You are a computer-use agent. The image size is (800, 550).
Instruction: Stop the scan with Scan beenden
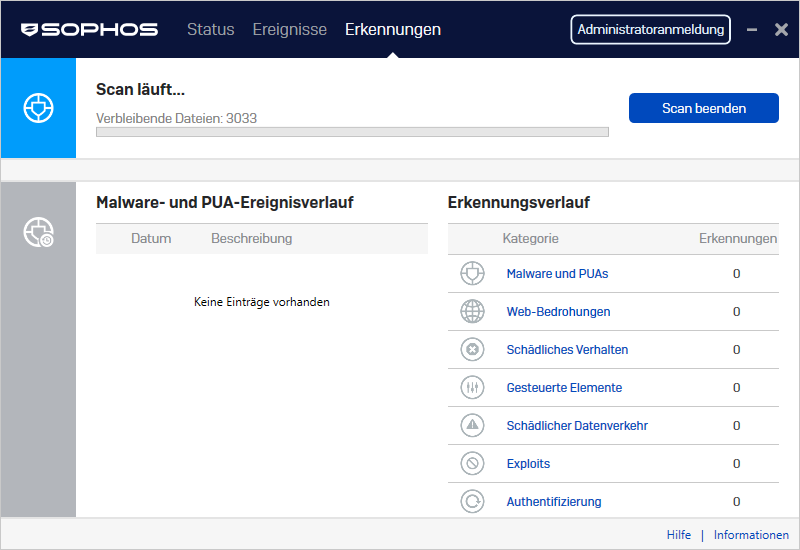pos(704,108)
